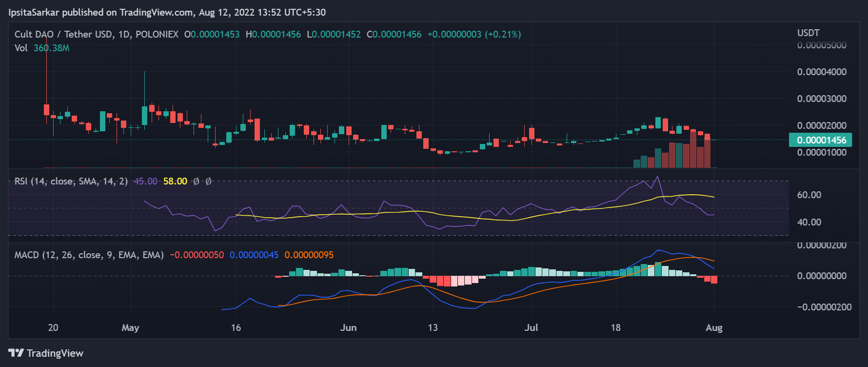Viewport: 868px width, 367px height.
Task: Click the Vol 360.38M volume label
Action: [x=42, y=48]
